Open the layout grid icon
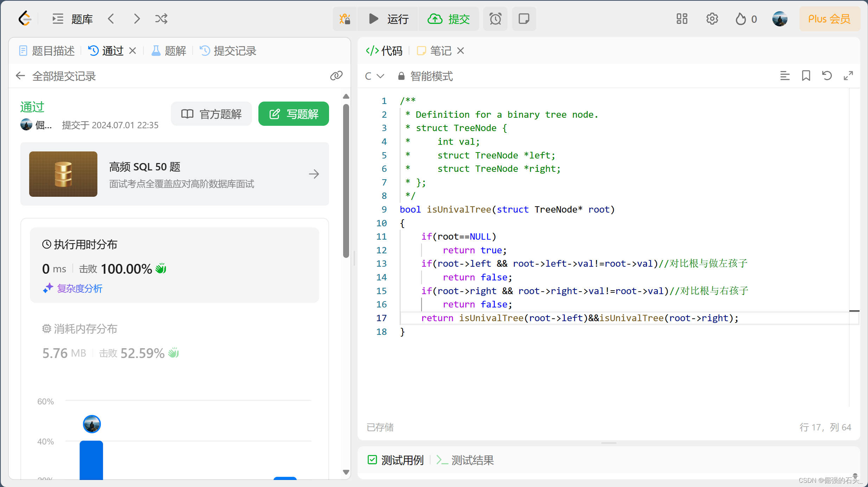Screen dimensions: 868x487 pyautogui.click(x=682, y=19)
